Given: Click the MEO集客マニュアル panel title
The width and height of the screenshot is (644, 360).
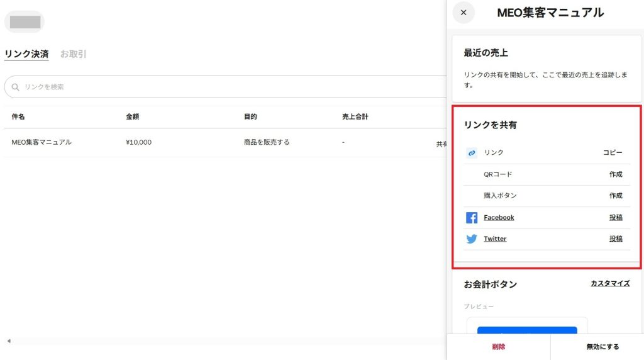Looking at the screenshot, I should pos(550,13).
